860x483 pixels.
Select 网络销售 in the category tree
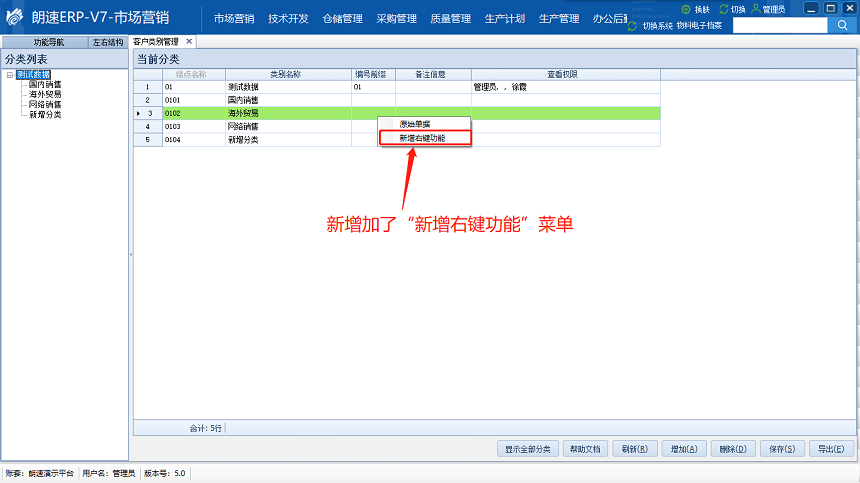tap(45, 105)
